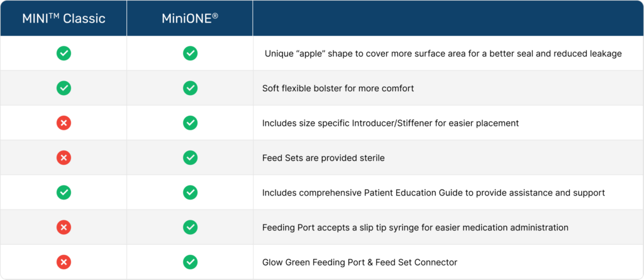Image resolution: width=644 pixels, height=280 pixels.
Task: Click MINI Classic check for soft flexible bolster
Action: [64, 88]
